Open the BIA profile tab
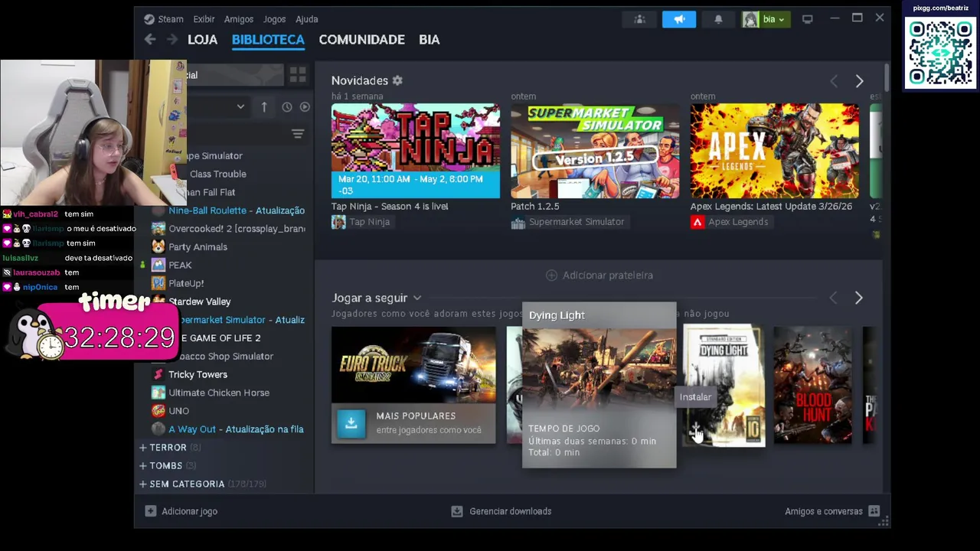 (429, 40)
